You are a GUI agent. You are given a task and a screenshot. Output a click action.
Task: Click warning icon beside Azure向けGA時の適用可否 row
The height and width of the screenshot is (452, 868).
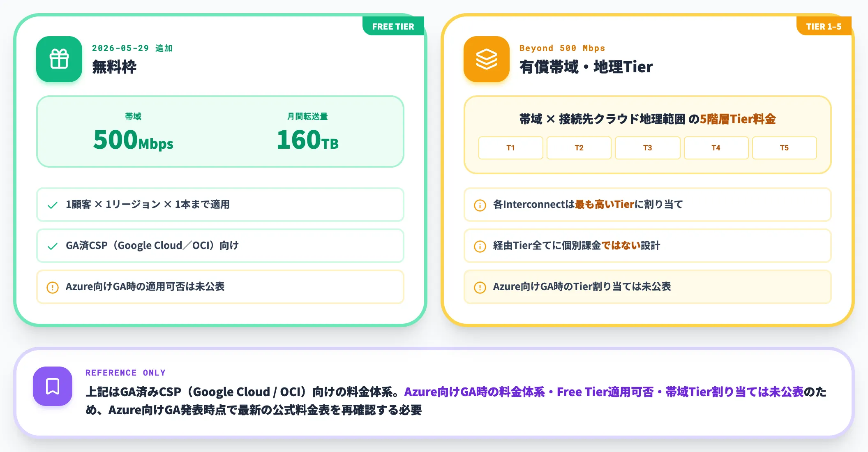click(53, 287)
